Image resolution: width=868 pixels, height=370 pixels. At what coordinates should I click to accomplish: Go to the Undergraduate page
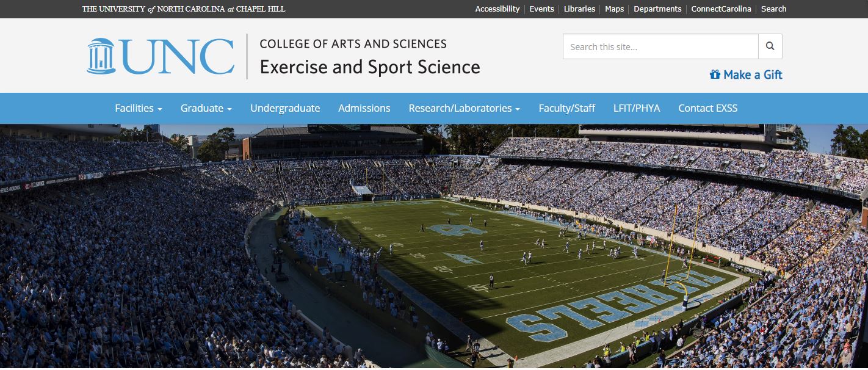click(285, 108)
